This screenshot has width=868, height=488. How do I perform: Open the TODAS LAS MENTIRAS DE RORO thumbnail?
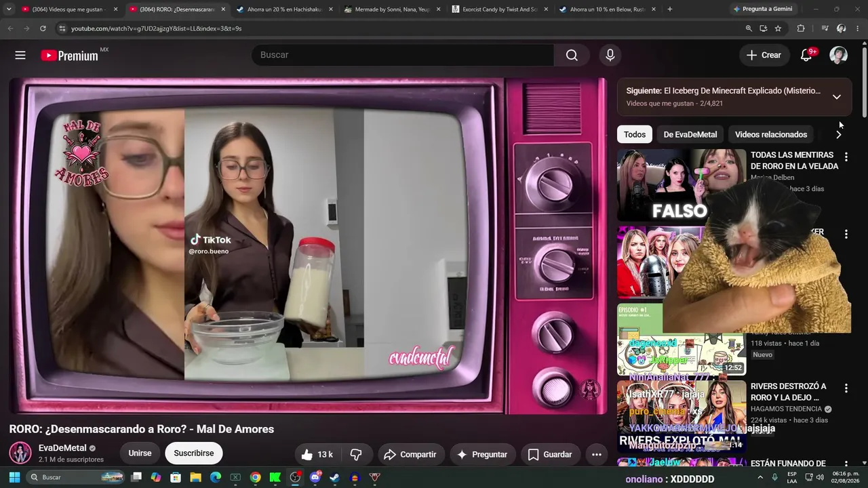(681, 186)
